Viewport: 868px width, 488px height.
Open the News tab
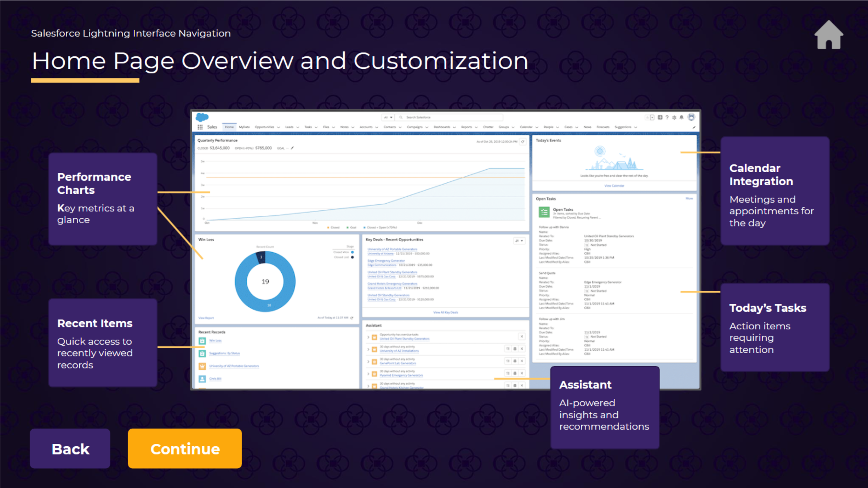point(587,127)
